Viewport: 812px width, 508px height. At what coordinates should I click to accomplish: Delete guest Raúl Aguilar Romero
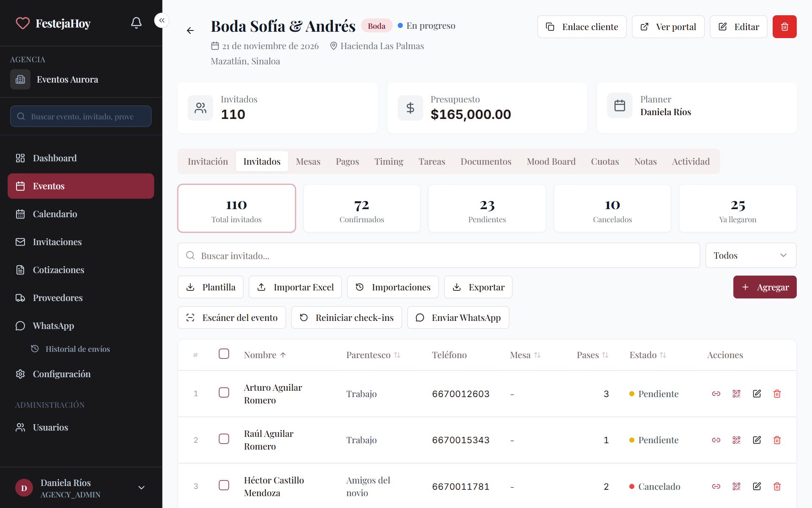pyautogui.click(x=777, y=440)
